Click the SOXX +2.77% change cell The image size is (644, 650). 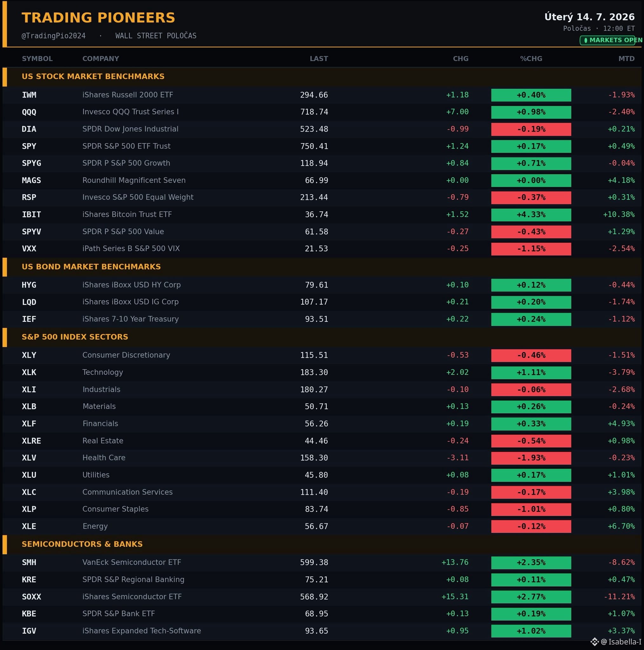tap(531, 597)
